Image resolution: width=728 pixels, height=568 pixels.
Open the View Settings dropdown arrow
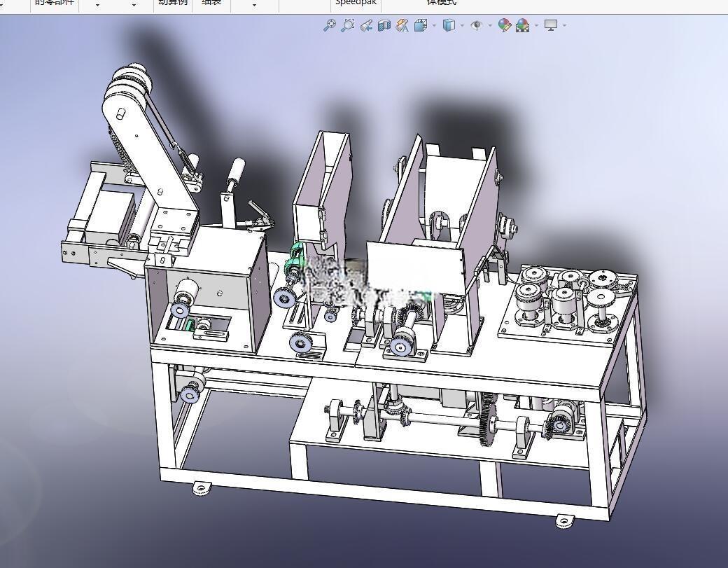click(x=564, y=25)
